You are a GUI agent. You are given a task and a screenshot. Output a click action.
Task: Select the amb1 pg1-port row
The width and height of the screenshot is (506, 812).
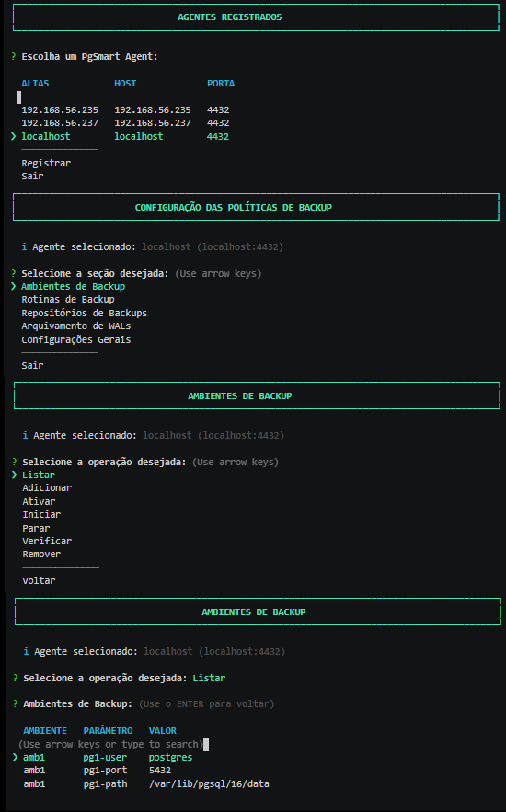[98, 770]
